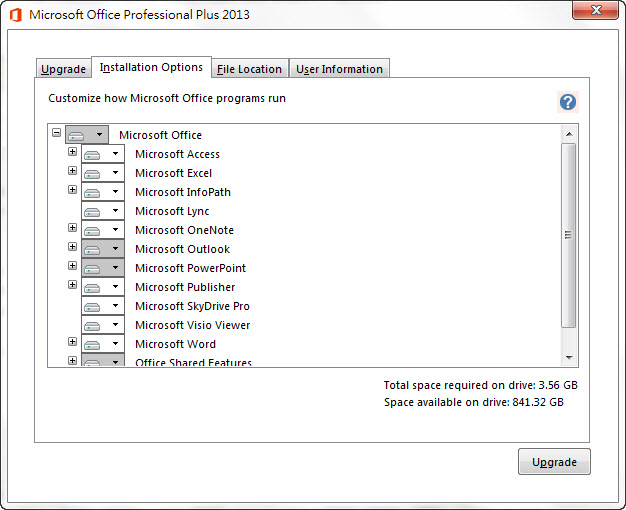Viewport: 626px width, 510px height.
Task: Click the scrollbar down arrow
Action: click(569, 357)
